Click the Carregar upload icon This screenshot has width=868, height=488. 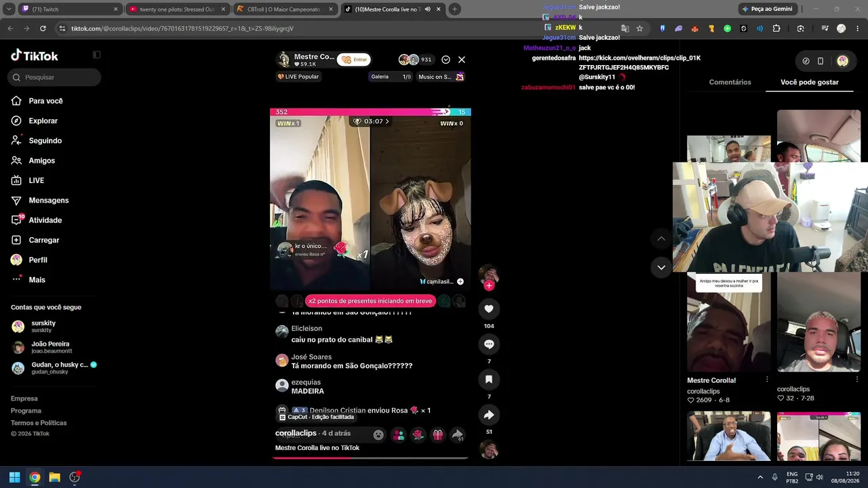pyautogui.click(x=16, y=240)
